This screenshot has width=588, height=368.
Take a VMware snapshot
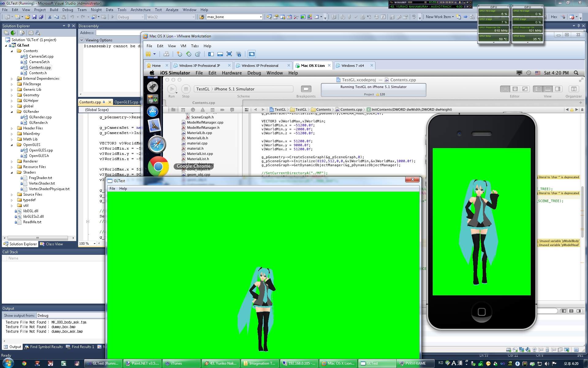(x=179, y=54)
